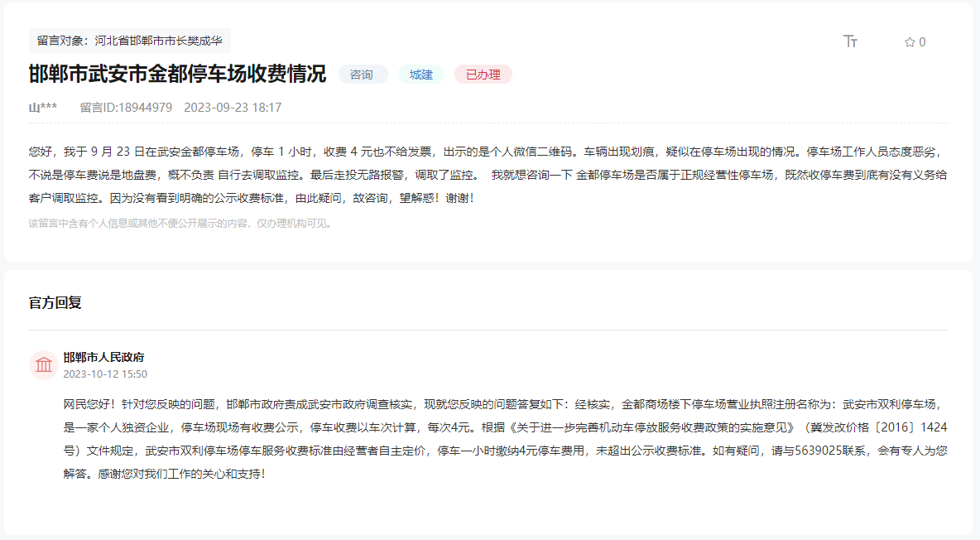Viewport: 980px width, 540px height.
Task: Click the reply time 2023-10-12 15:50
Action: point(105,374)
